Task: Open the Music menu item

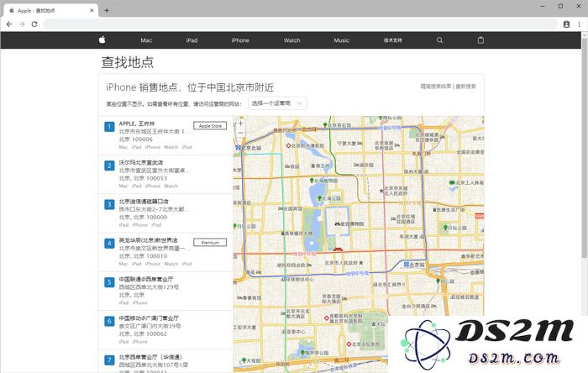Action: tap(341, 40)
